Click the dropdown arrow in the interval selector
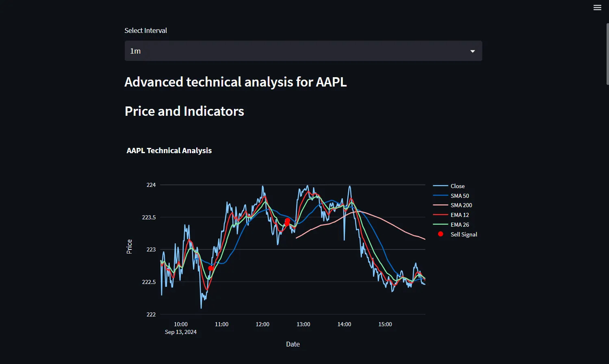The image size is (609, 364). point(472,51)
